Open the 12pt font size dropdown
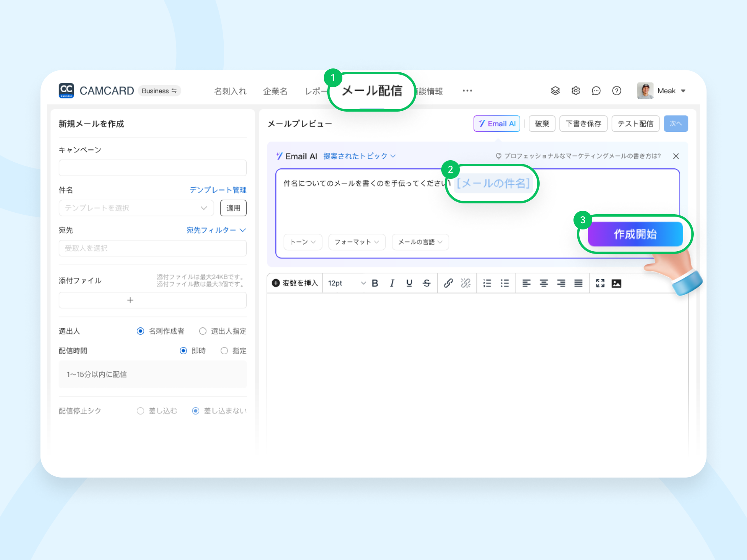The width and height of the screenshot is (747, 560). (x=346, y=283)
